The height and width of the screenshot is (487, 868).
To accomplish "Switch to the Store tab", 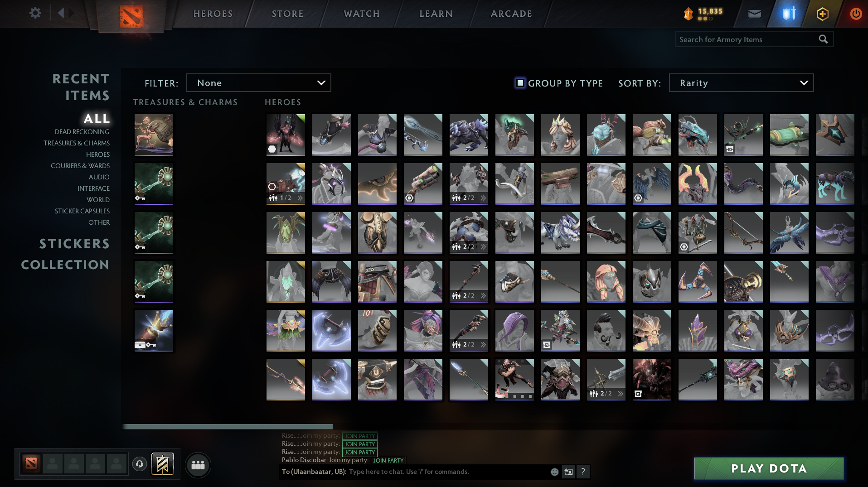I will click(x=287, y=13).
